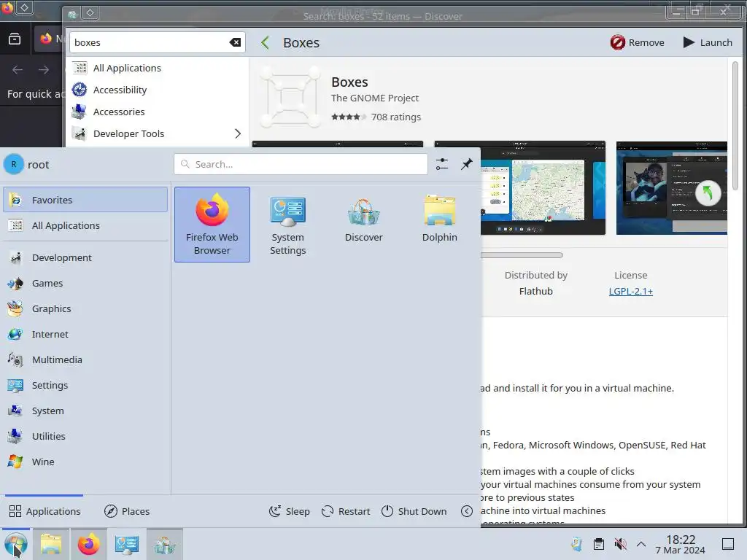Expand more power options arrow
Image resolution: width=747 pixels, height=560 pixels.
[x=467, y=511]
